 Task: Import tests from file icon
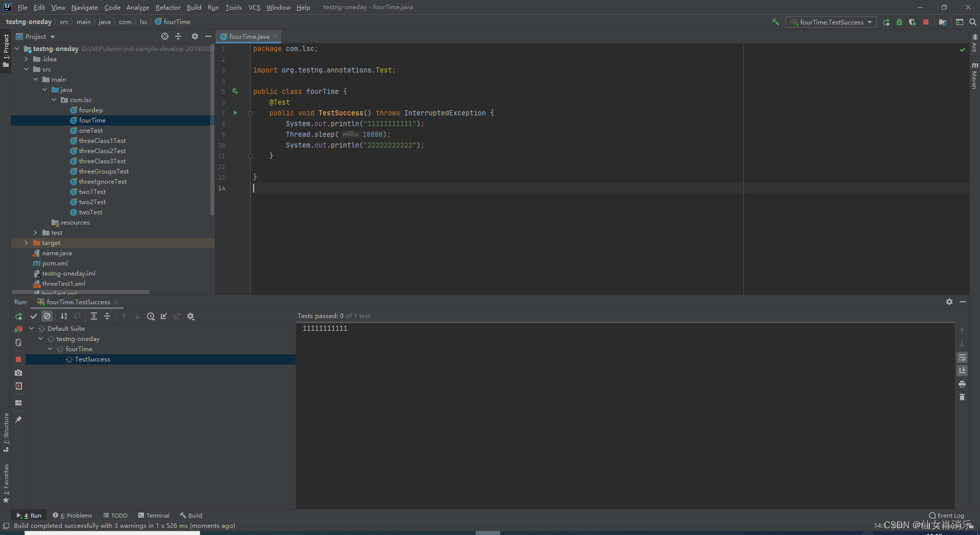click(x=164, y=316)
